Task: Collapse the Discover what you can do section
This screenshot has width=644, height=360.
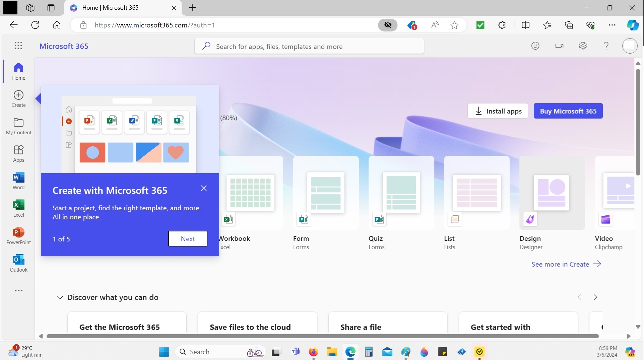Action: tap(60, 298)
